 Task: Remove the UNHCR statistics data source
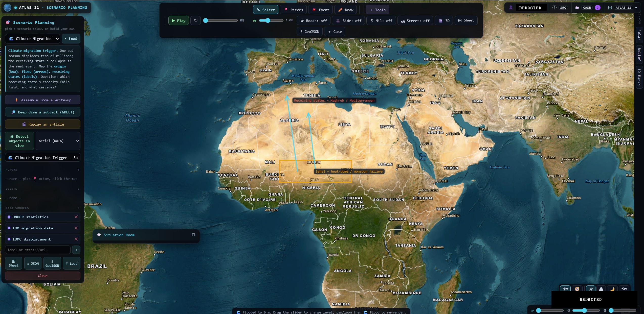click(x=76, y=217)
